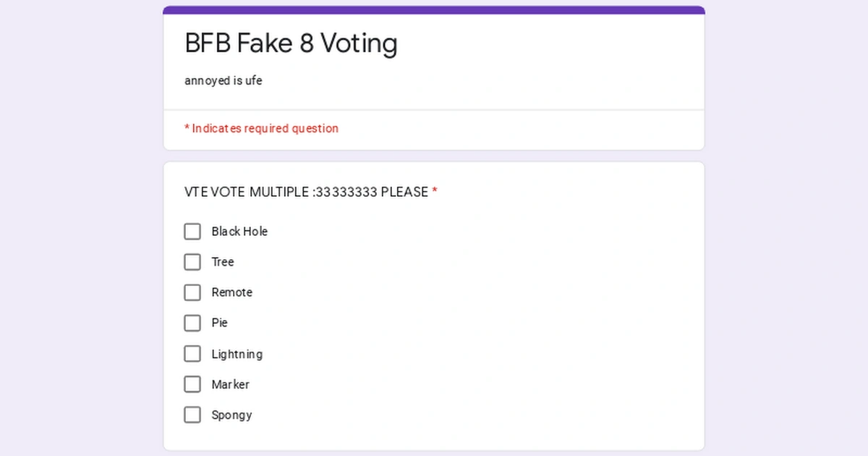Viewport: 868px width, 456px height.
Task: Select the Remote option label
Action: coord(231,292)
